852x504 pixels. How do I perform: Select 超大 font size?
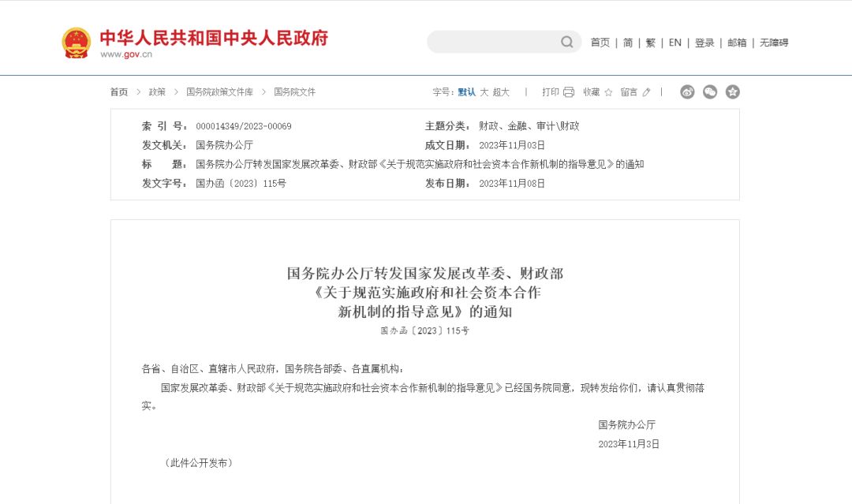point(501,92)
